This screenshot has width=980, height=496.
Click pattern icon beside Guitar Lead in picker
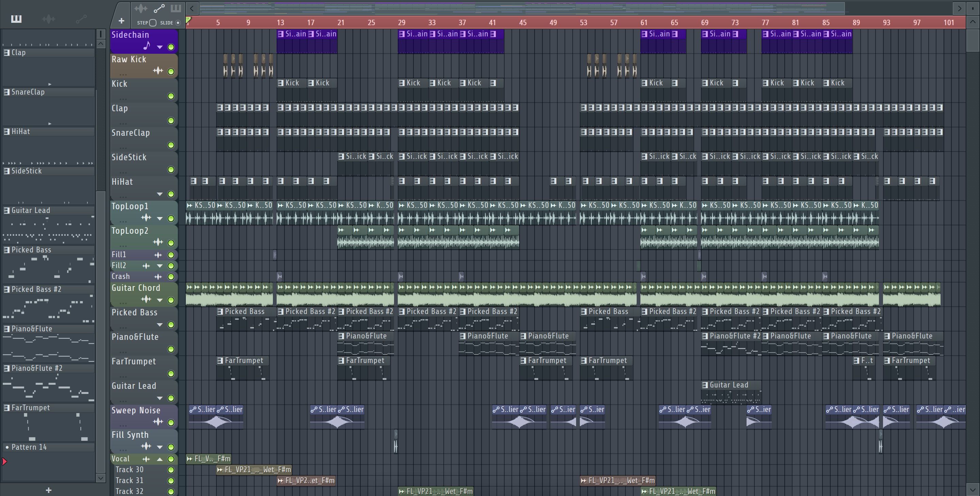click(6, 210)
